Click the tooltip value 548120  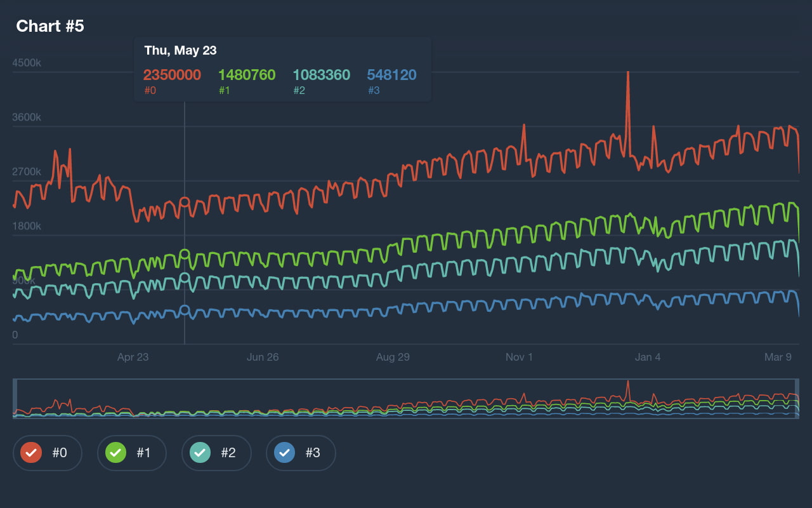(391, 75)
